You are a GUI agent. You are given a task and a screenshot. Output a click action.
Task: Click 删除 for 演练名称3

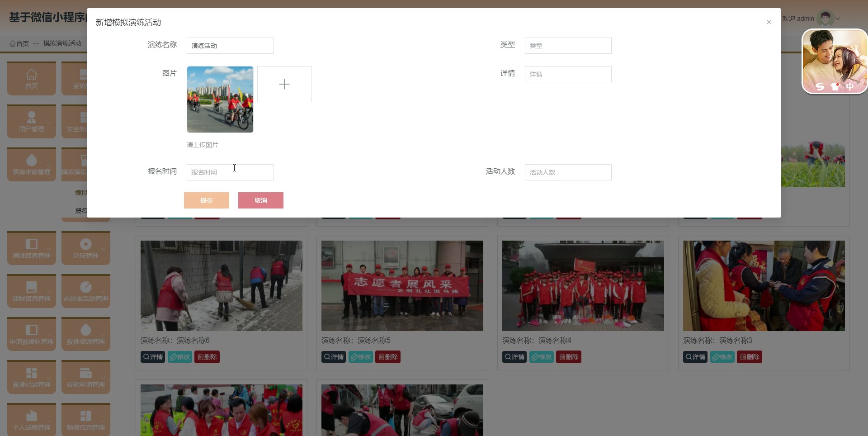(750, 357)
